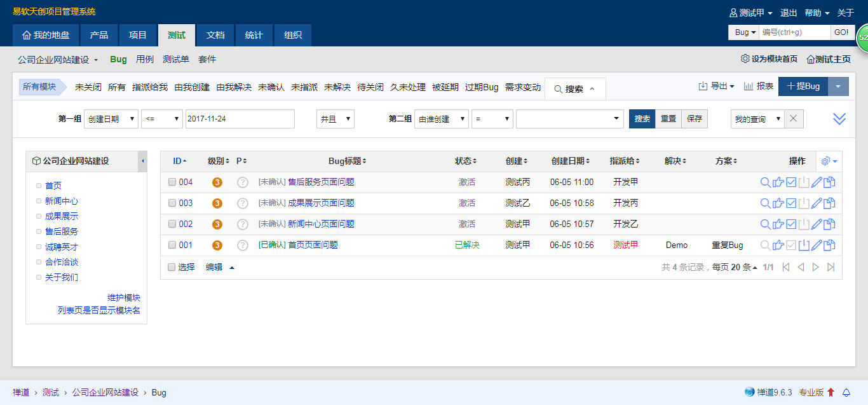The width and height of the screenshot is (868, 405).
Task: Tick the checkbox for bug 004
Action: [x=172, y=182]
